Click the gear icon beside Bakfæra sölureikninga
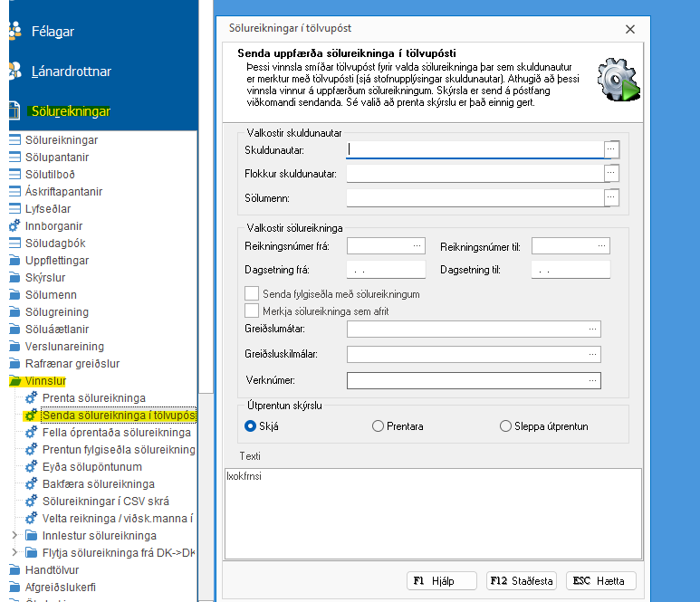Screen dimensions: 700x602 [31, 484]
